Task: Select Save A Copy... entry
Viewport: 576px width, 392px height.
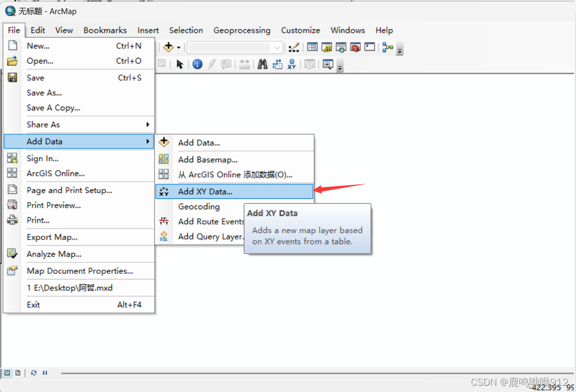Action: 79,108
